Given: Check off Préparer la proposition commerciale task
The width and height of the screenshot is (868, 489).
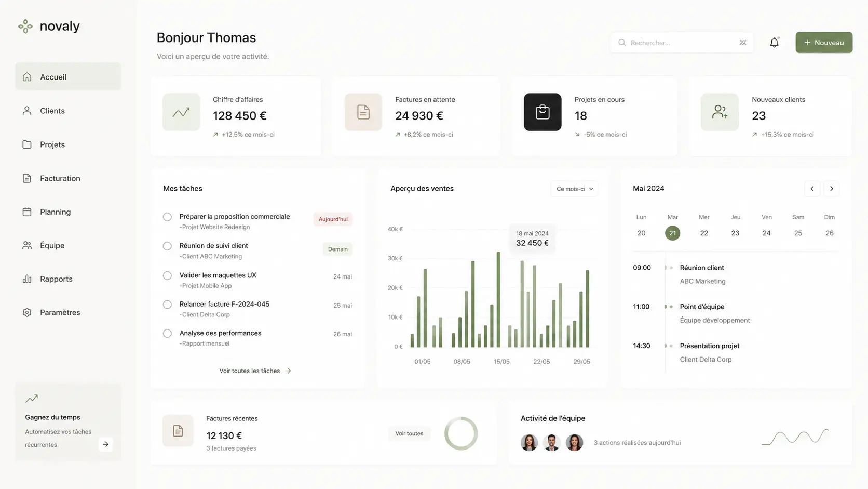Looking at the screenshot, I should 167,217.
